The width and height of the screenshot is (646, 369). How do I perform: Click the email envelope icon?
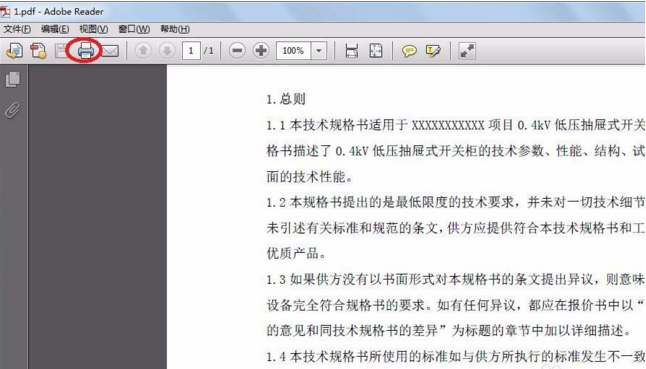coord(110,51)
